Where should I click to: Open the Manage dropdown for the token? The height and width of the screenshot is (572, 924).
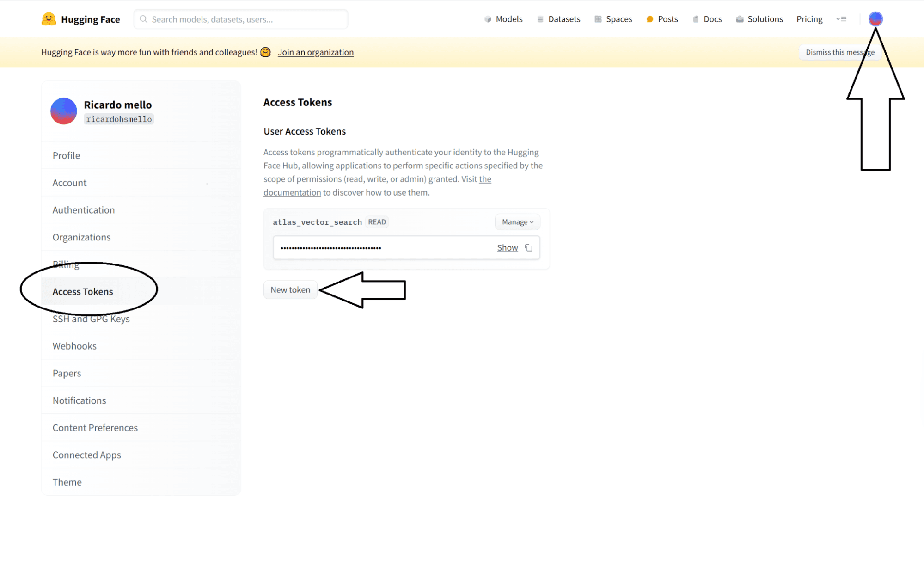tap(517, 222)
